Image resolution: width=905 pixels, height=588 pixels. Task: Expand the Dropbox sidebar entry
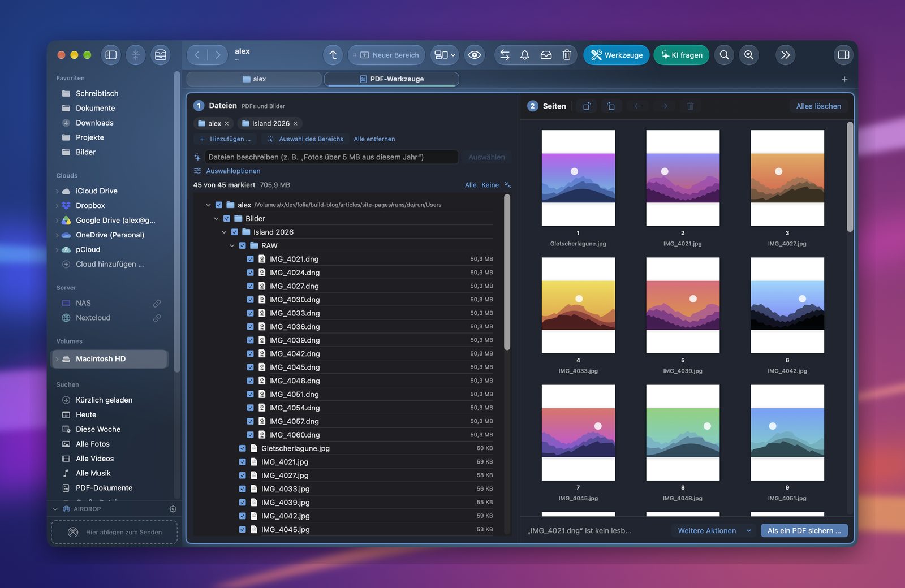click(57, 206)
